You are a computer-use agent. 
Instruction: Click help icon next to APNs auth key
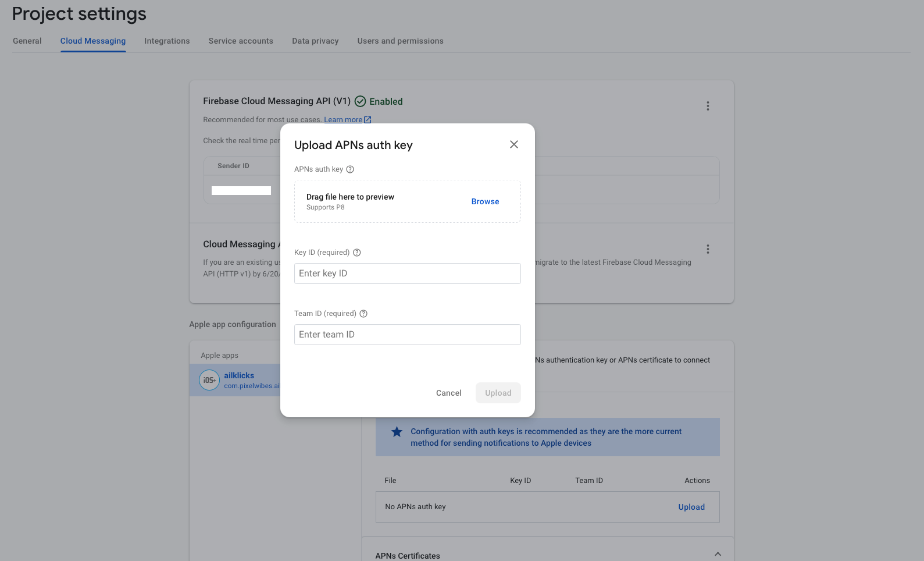(350, 169)
